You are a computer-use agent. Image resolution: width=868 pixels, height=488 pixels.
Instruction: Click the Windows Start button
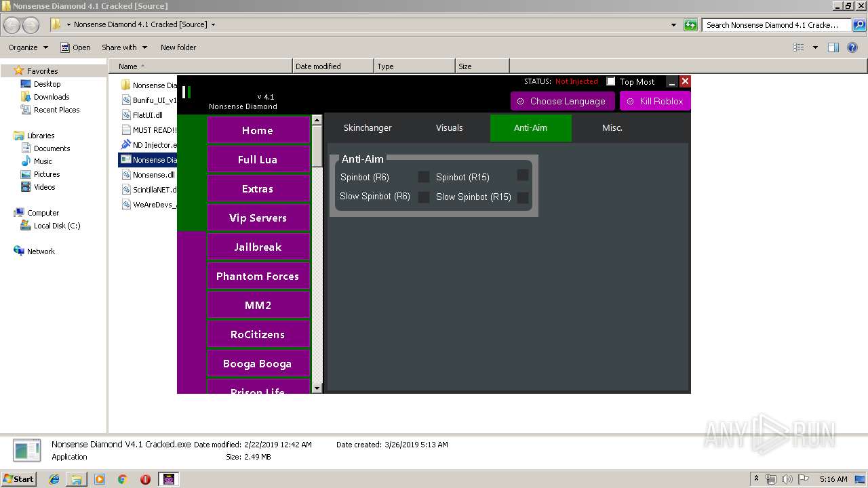(18, 479)
